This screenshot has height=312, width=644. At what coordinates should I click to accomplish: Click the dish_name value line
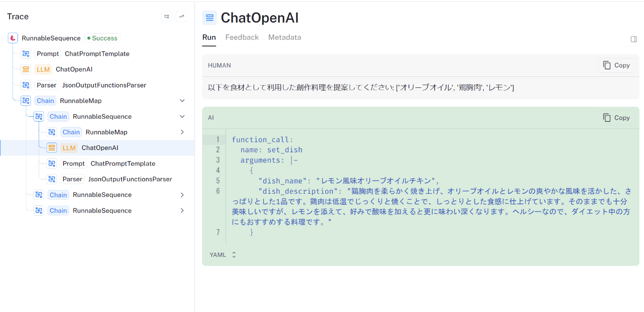tap(349, 181)
